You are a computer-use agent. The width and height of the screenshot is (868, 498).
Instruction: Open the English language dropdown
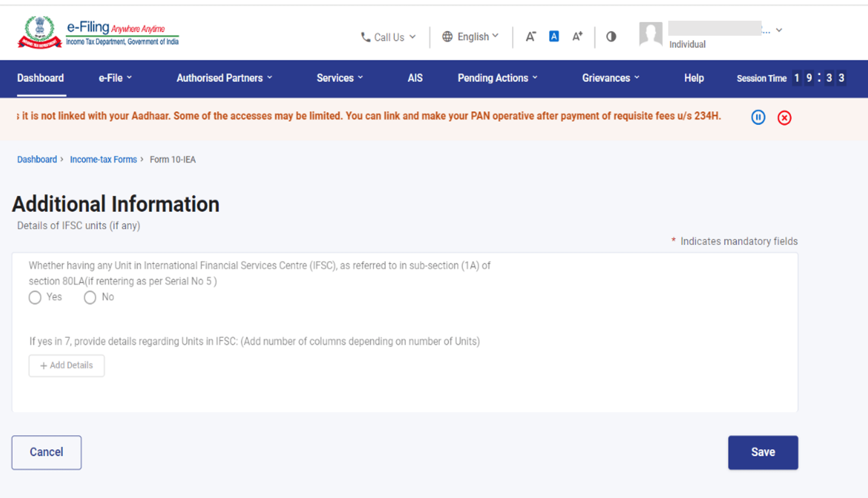pyautogui.click(x=470, y=37)
